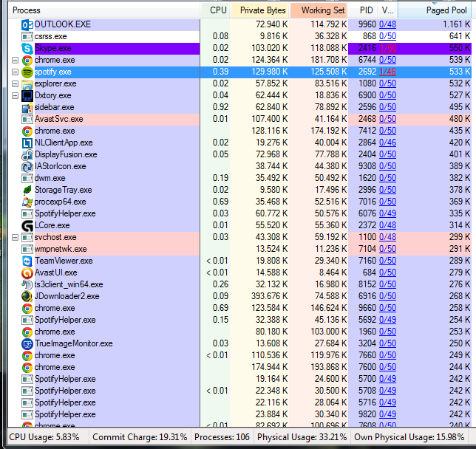476x449 pixels.
Task: Click the csrss.exe process icon
Action: pyautogui.click(x=27, y=36)
